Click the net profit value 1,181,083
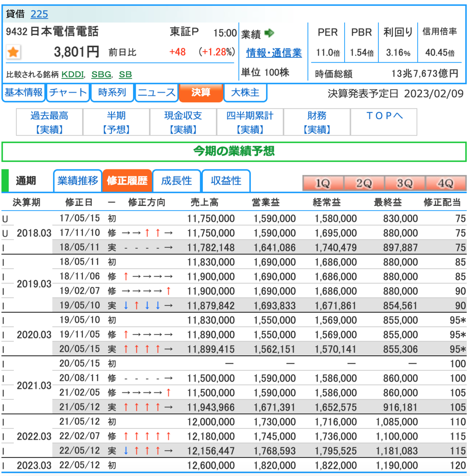Image resolution: width=470 pixels, height=476 pixels. coord(397,451)
